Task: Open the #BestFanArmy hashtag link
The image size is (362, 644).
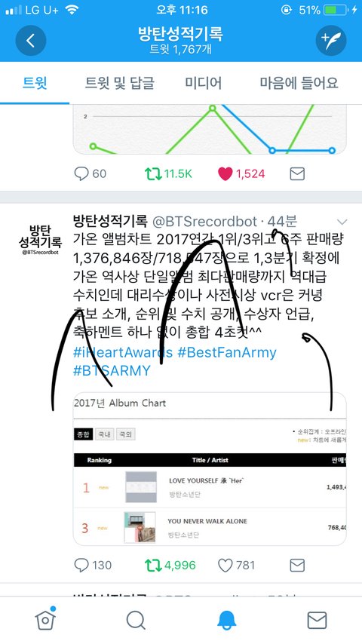Action: pyautogui.click(x=227, y=352)
